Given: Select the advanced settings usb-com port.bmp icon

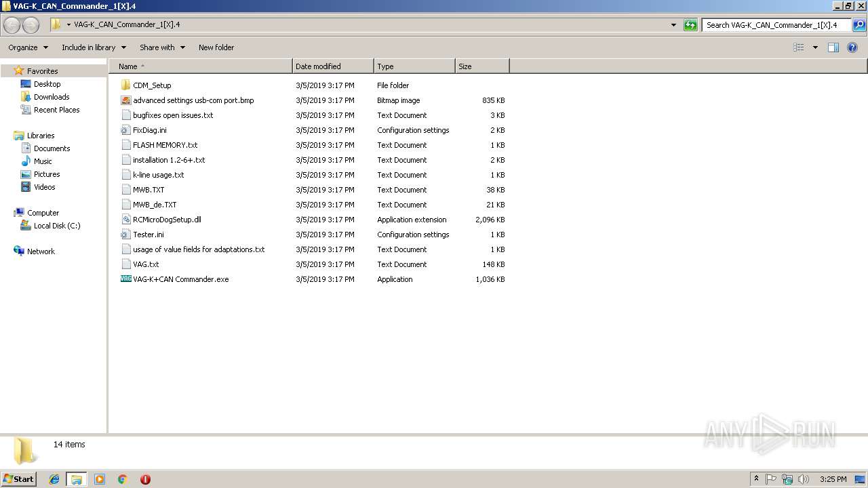Looking at the screenshot, I should pyautogui.click(x=125, y=100).
